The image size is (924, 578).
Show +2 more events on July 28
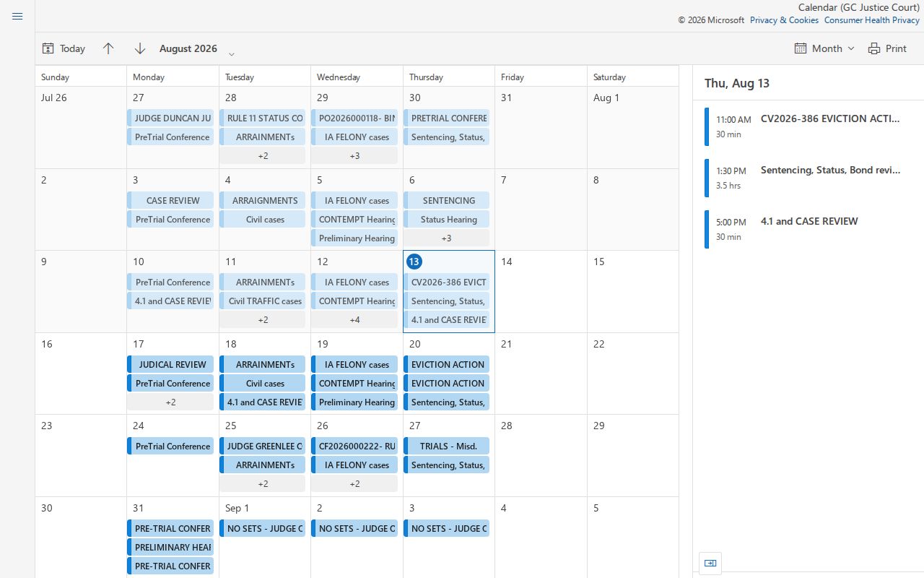263,155
